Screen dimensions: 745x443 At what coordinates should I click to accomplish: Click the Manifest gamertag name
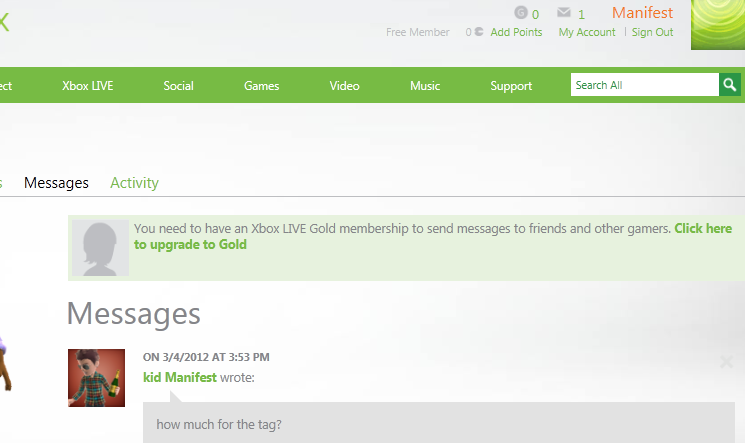click(x=642, y=13)
